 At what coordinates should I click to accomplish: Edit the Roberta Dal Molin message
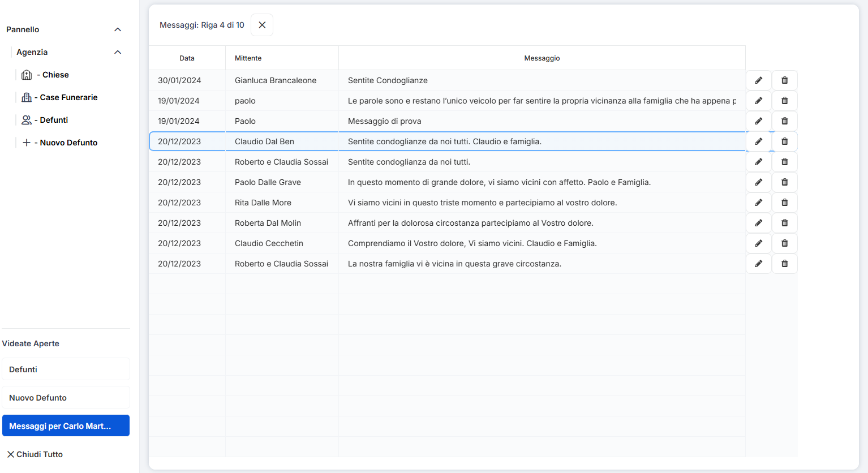tap(758, 223)
